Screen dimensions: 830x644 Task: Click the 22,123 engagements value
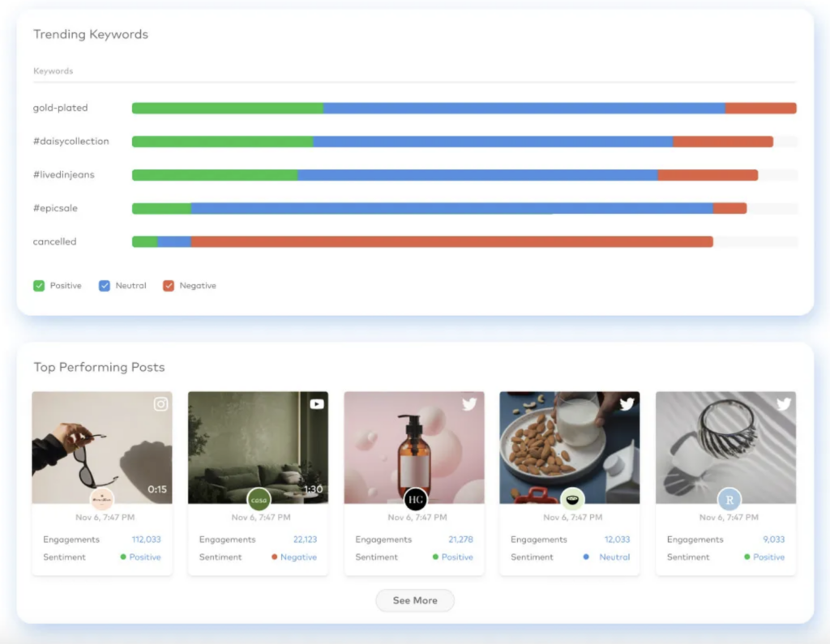point(305,540)
